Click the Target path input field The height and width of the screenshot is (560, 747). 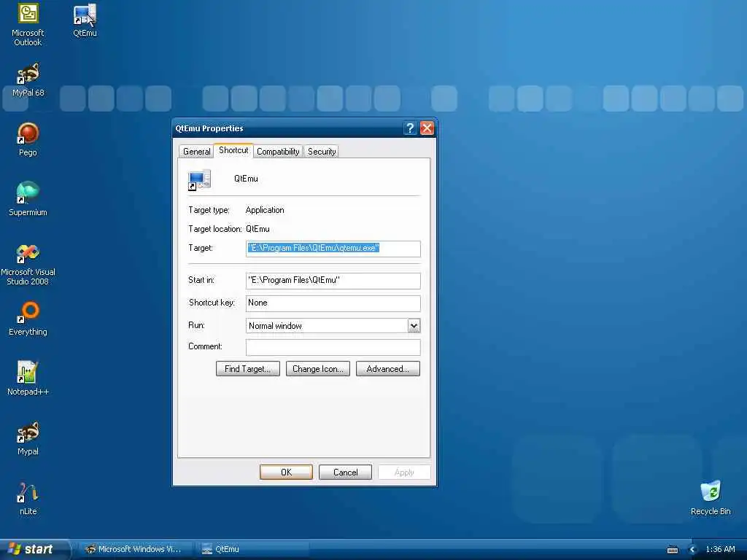(333, 249)
